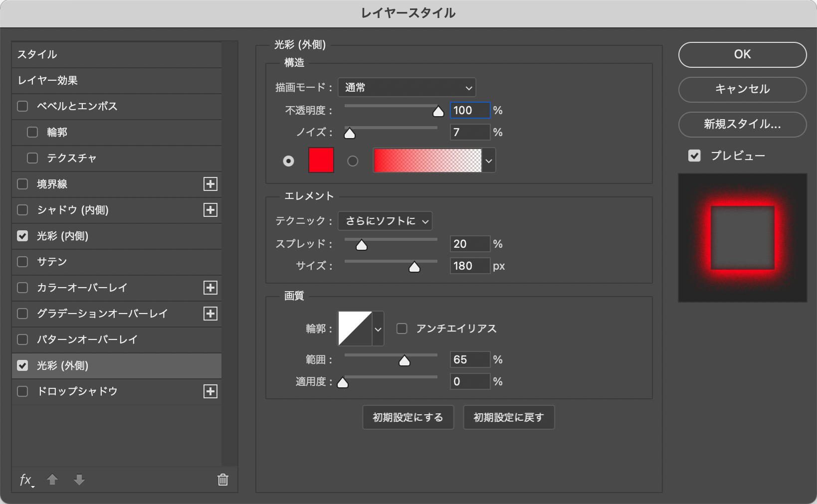Image resolution: width=817 pixels, height=504 pixels.
Task: Click plus icon beside カラーオーバーレイ
Action: (210, 288)
